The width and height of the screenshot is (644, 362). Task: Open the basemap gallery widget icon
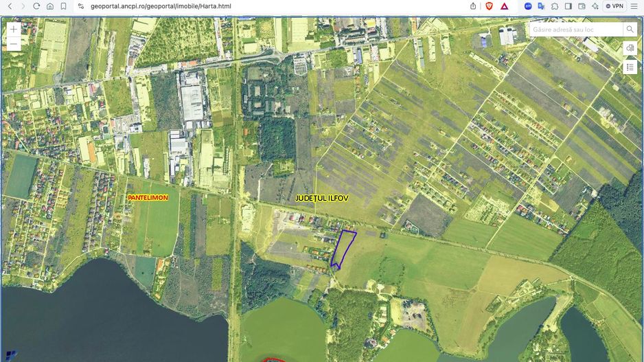[630, 48]
